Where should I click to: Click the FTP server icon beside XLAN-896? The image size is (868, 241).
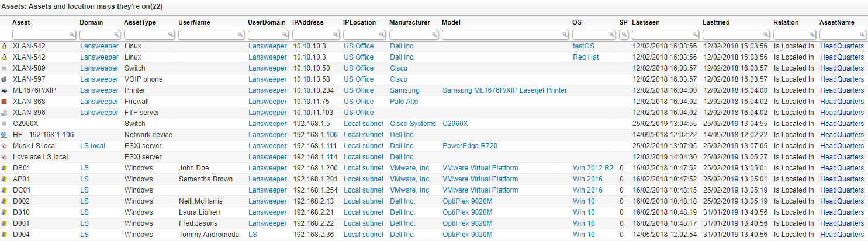point(5,113)
